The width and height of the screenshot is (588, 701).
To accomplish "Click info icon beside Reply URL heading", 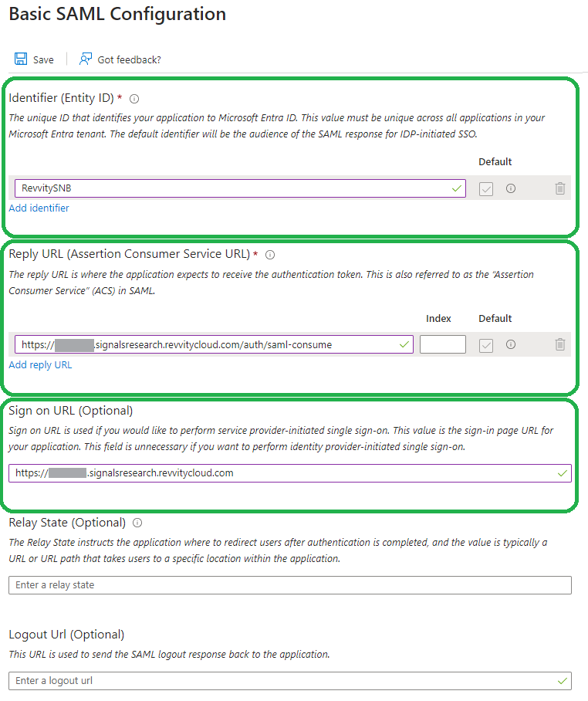I will pos(270,255).
